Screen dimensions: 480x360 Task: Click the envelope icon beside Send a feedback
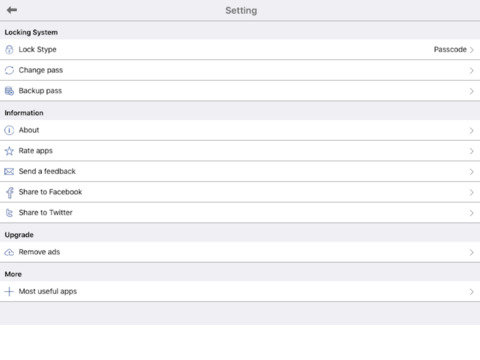tap(9, 172)
